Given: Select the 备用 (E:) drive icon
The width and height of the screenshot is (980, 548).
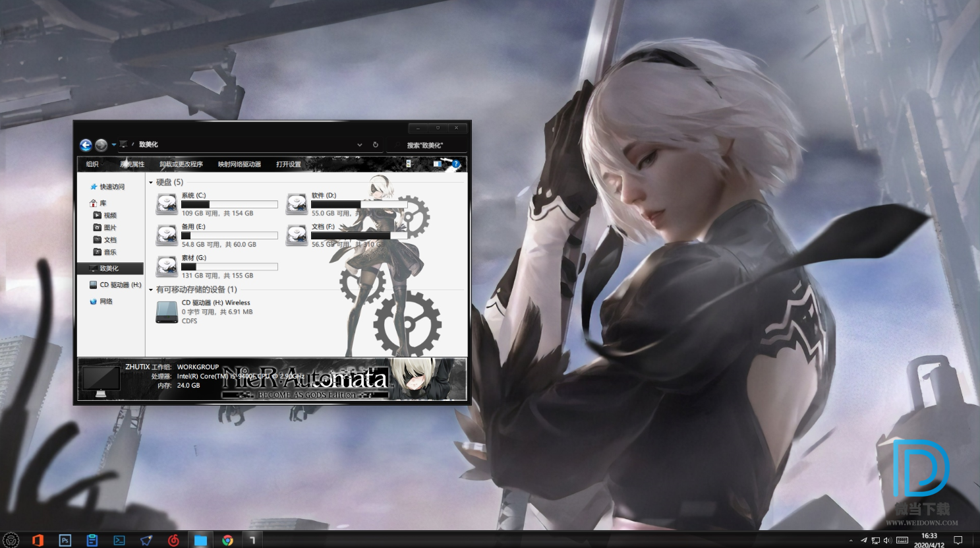Looking at the screenshot, I should pos(166,235).
